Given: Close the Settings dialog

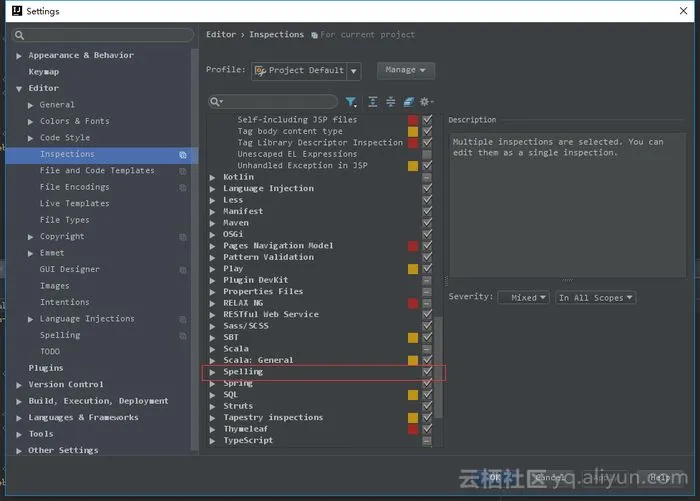Looking at the screenshot, I should pyautogui.click(x=683, y=11).
